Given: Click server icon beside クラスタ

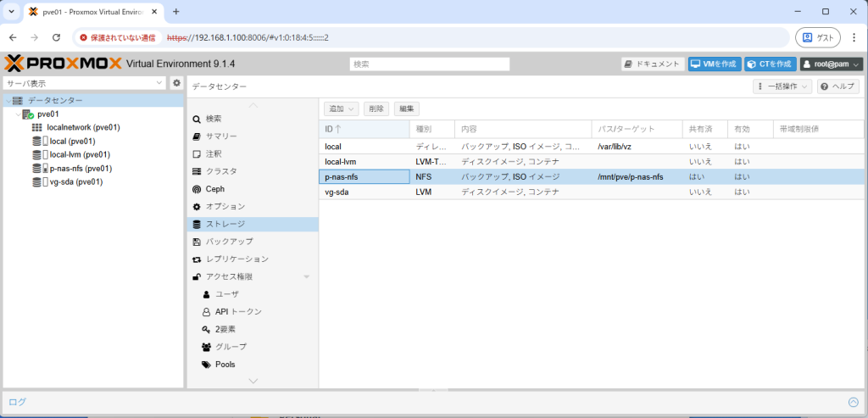Looking at the screenshot, I should [x=197, y=171].
